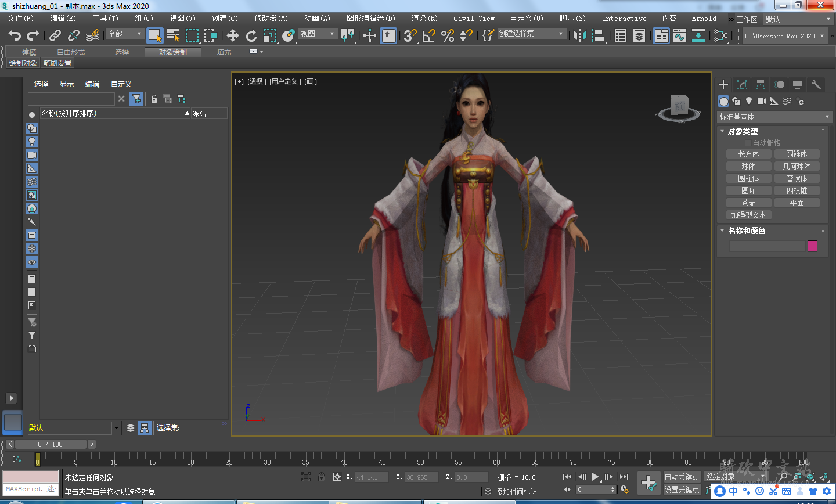Collapse the 对象类型 rollout
The width and height of the screenshot is (836, 504).
pyautogui.click(x=743, y=131)
